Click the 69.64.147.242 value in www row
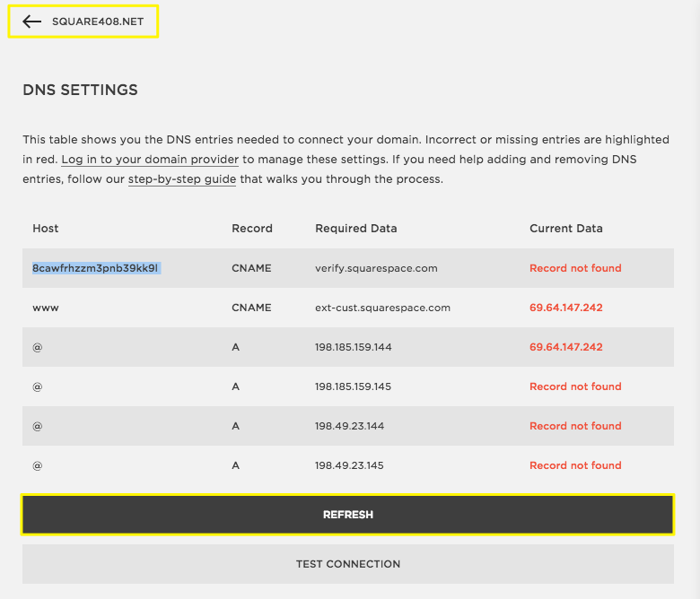The image size is (700, 599). [565, 308]
